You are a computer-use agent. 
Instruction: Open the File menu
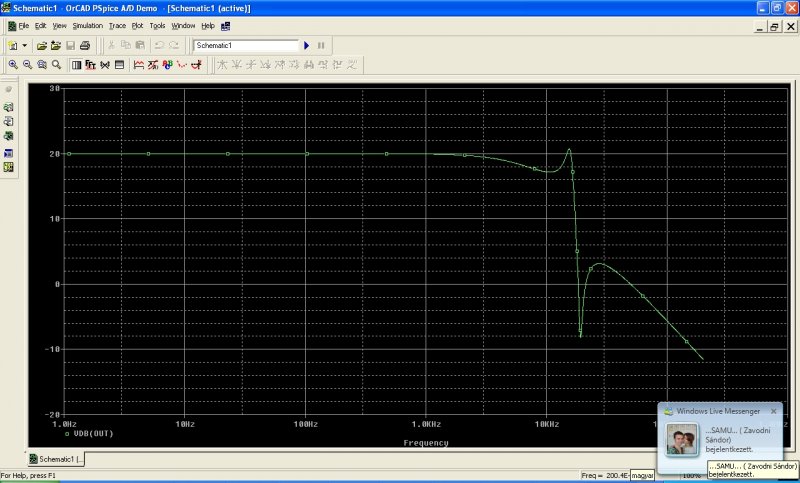[x=23, y=26]
